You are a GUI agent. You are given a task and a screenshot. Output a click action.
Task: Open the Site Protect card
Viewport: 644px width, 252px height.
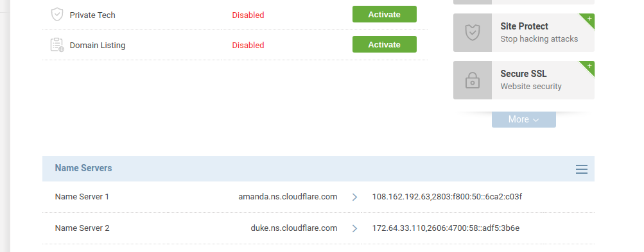[524, 33]
